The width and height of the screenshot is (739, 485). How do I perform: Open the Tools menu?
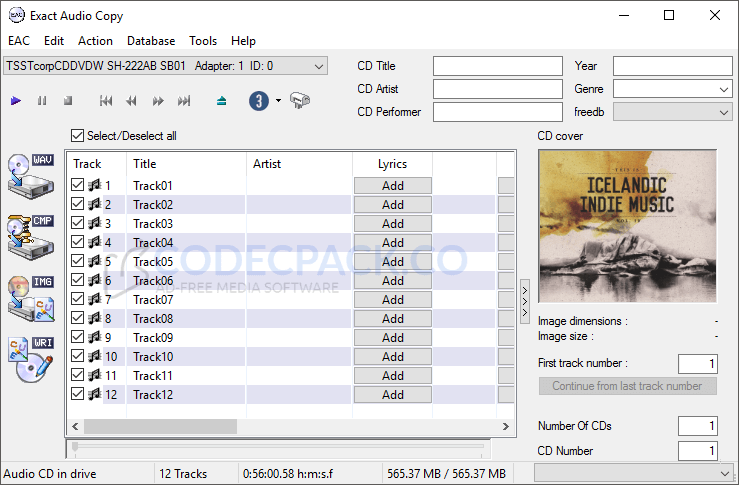[x=203, y=41]
